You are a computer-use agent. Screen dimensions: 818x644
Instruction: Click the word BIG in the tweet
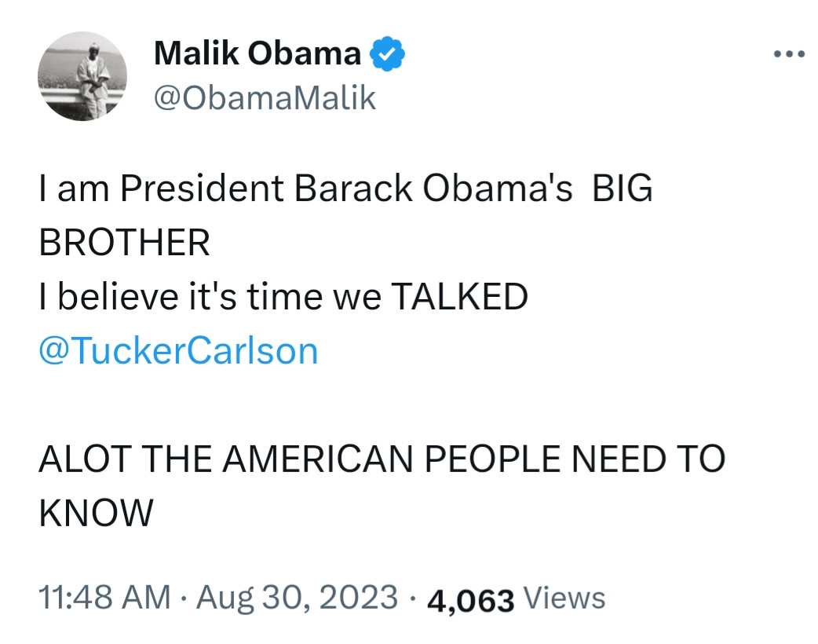click(621, 190)
